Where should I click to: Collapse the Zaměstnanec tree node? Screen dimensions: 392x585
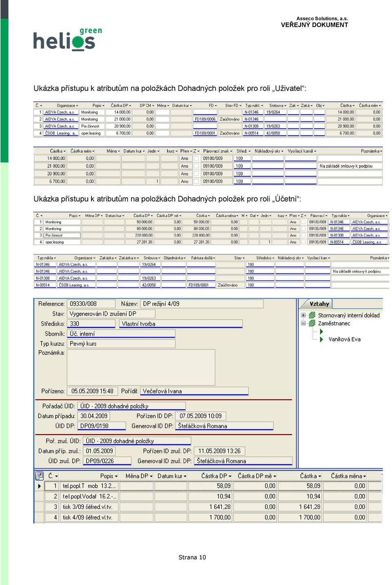[x=303, y=323]
